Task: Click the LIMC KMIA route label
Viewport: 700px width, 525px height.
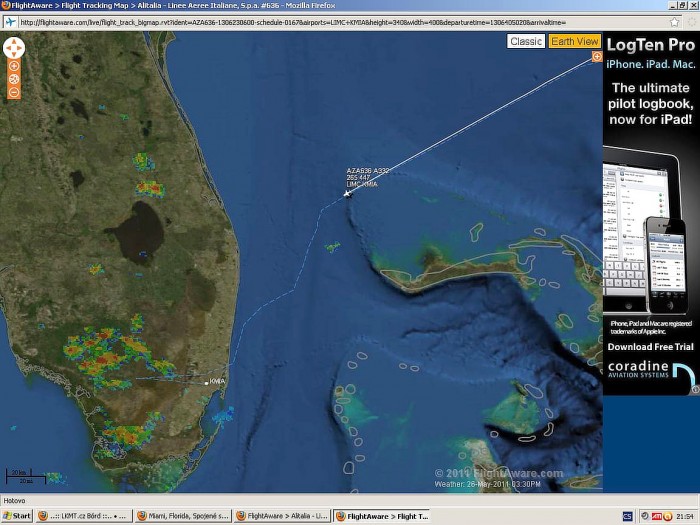Action: point(362,184)
